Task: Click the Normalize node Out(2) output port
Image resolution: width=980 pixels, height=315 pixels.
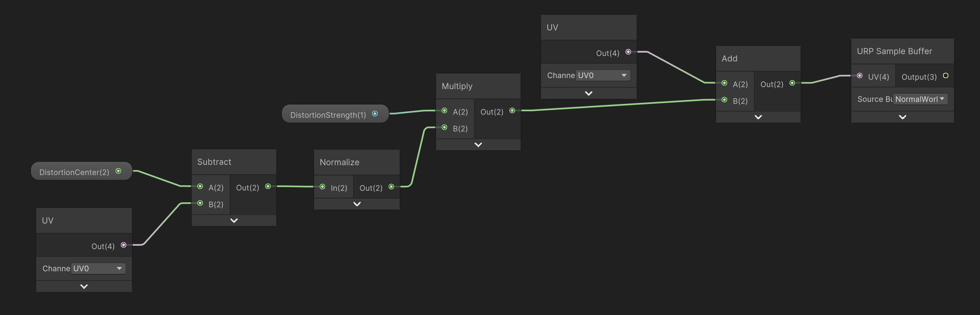Action: click(391, 187)
